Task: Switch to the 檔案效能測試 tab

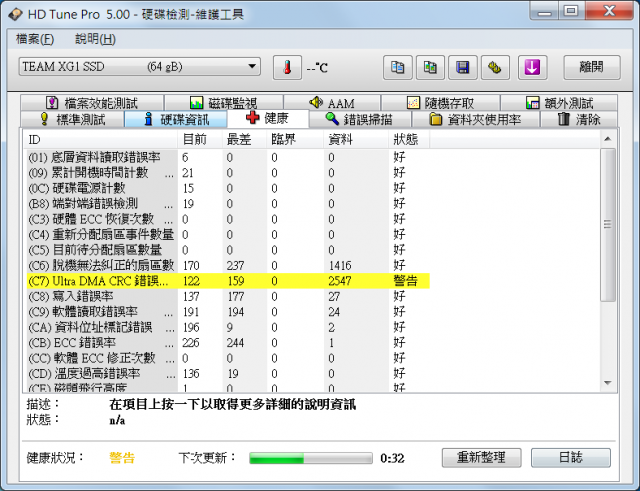Action: (92, 102)
